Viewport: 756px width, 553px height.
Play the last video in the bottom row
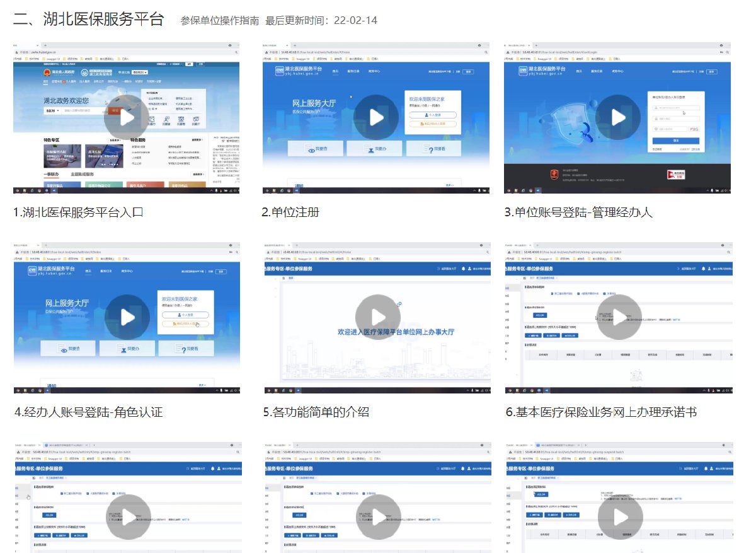coord(620,517)
